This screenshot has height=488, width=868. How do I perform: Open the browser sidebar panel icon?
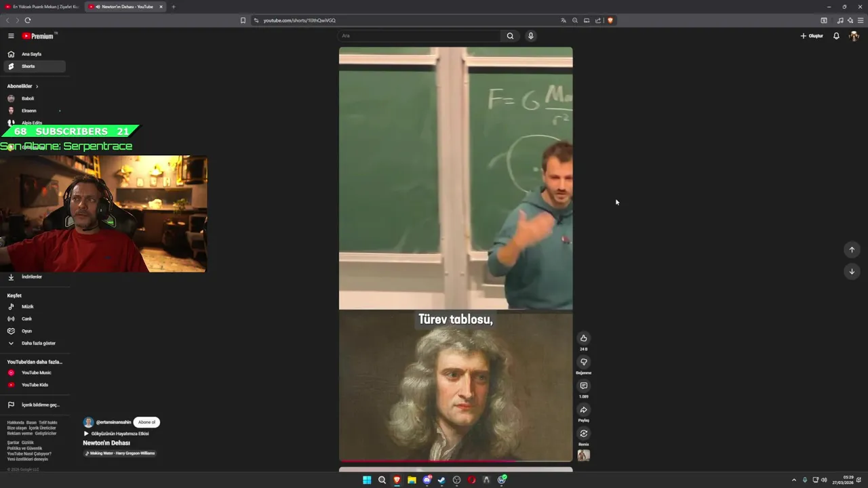click(x=824, y=20)
